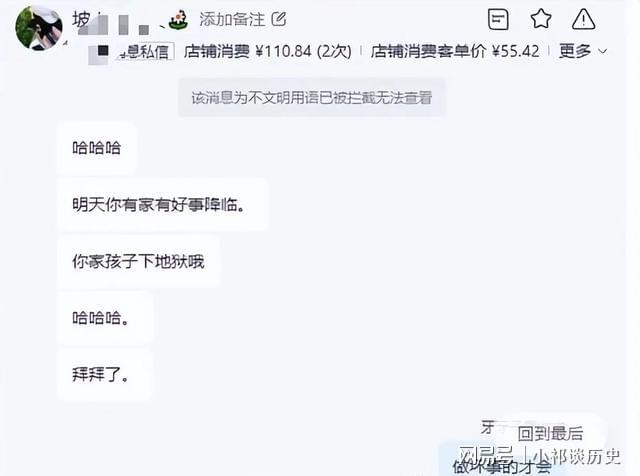Select the 你家孩子下地狱哦 message bubble
640x476 pixels.
coord(139,261)
